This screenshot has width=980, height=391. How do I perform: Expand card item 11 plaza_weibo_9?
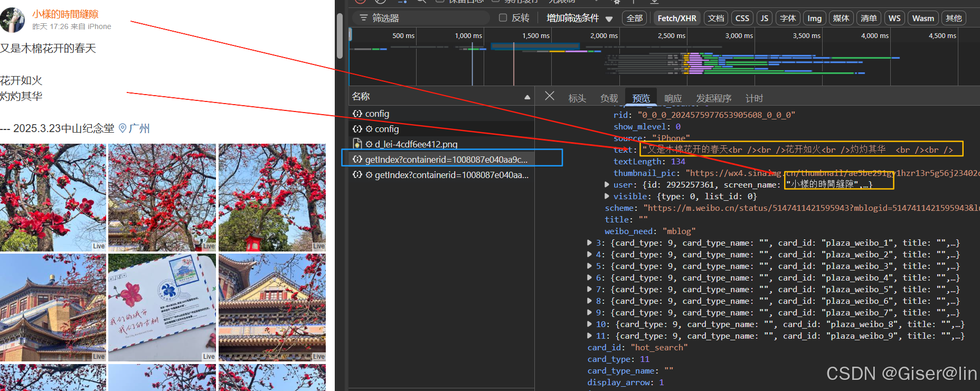(589, 336)
